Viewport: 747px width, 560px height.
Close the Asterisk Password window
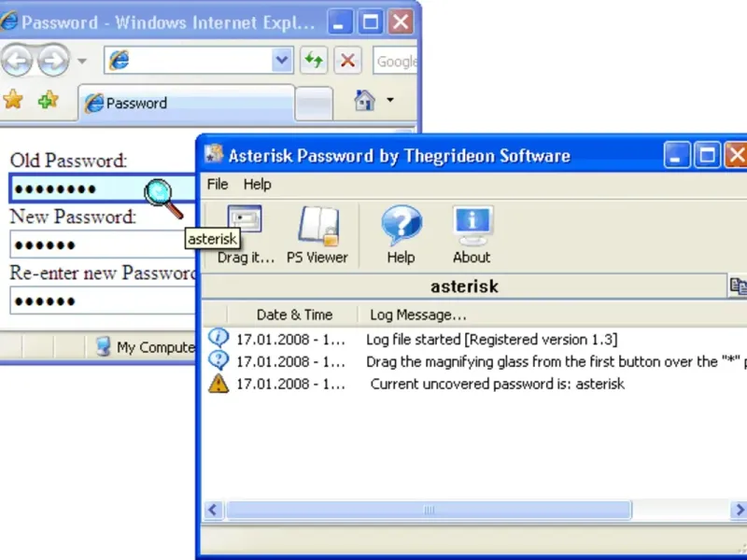(736, 155)
